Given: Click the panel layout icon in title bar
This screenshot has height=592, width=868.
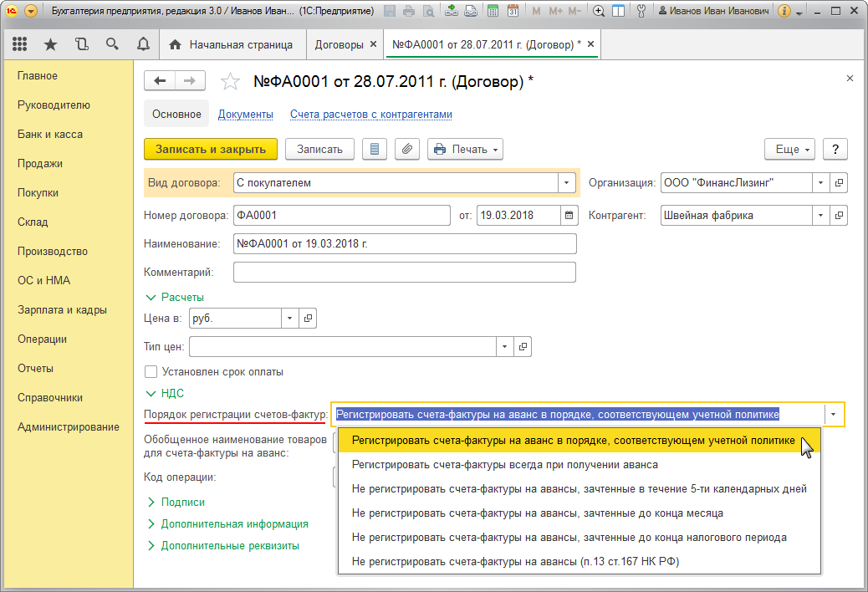Looking at the screenshot, I should pos(618,11).
